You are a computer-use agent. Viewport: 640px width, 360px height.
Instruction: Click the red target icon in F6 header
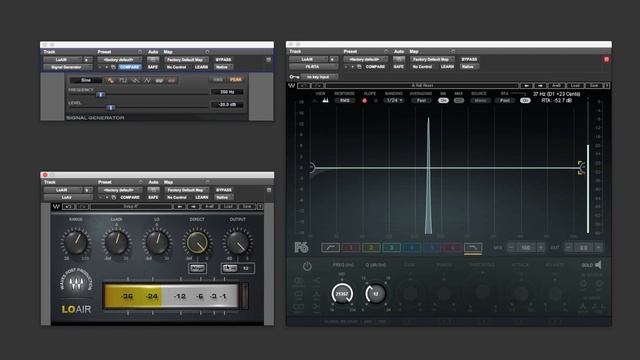pos(607,60)
